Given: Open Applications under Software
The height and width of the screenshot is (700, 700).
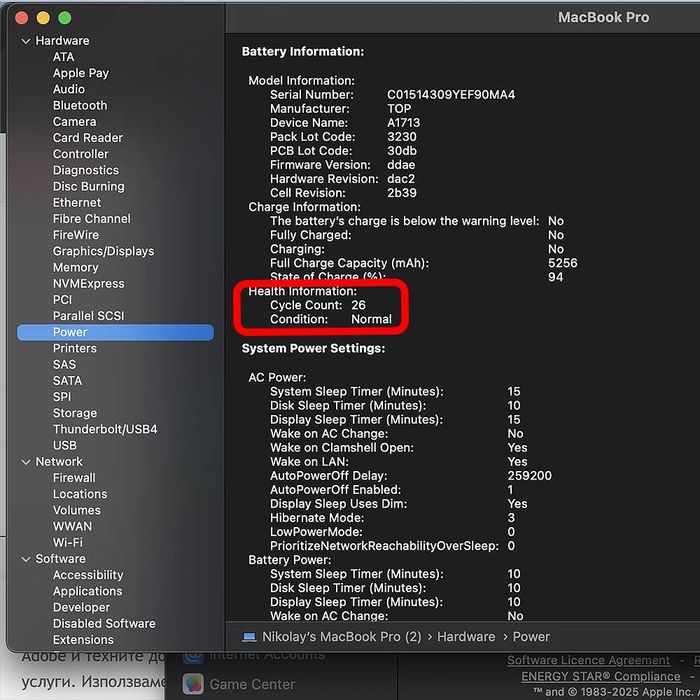Looking at the screenshot, I should click(88, 592).
